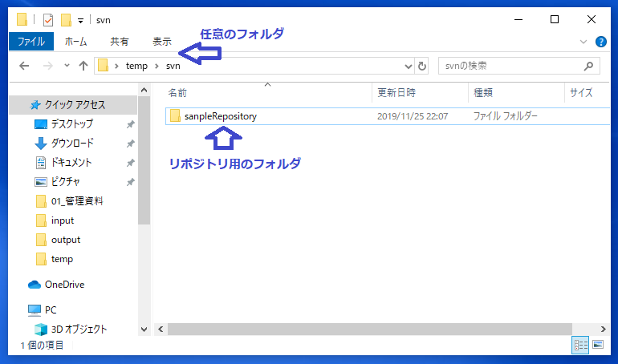Screen dimensions: 618x364
Task: Click the folder icon in title bar
Action: (22, 19)
